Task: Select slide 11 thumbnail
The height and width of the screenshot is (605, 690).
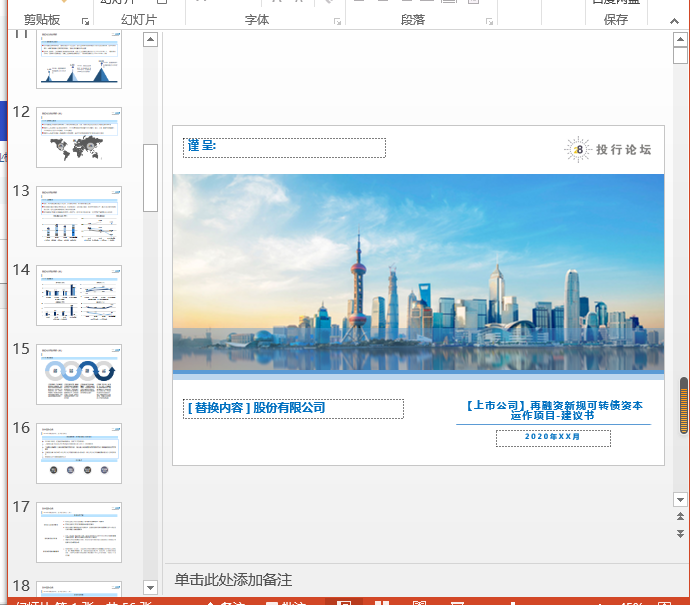Action: click(79, 59)
